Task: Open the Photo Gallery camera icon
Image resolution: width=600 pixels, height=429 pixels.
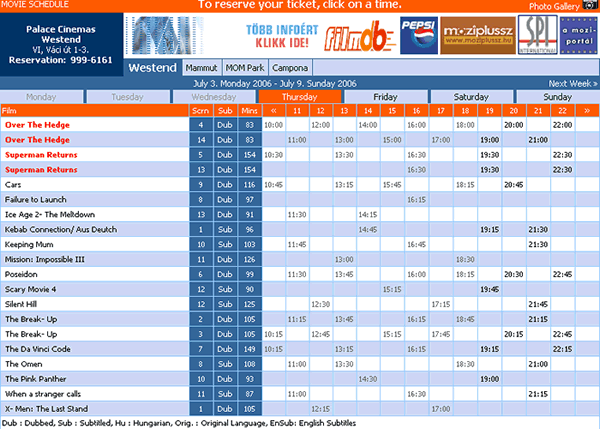Action: click(590, 5)
